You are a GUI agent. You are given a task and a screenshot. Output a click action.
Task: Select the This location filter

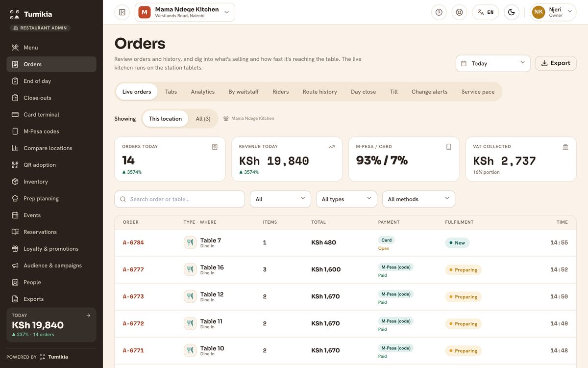click(165, 119)
